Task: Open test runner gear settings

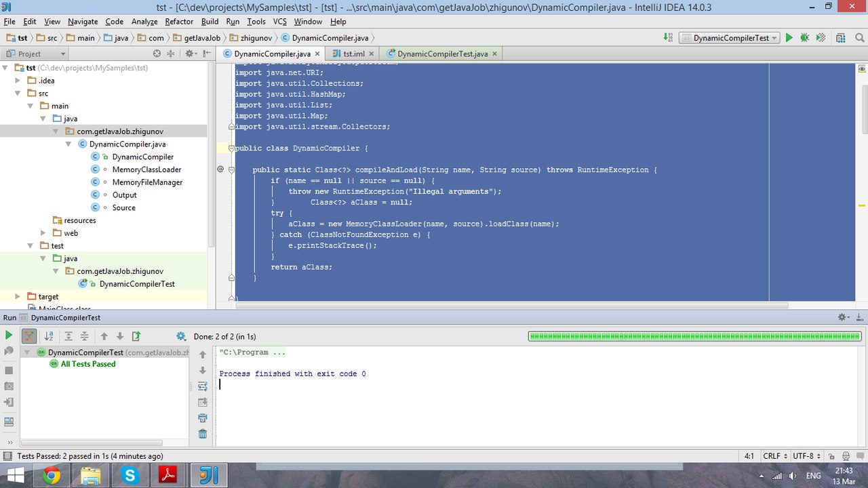Action: 180,335
